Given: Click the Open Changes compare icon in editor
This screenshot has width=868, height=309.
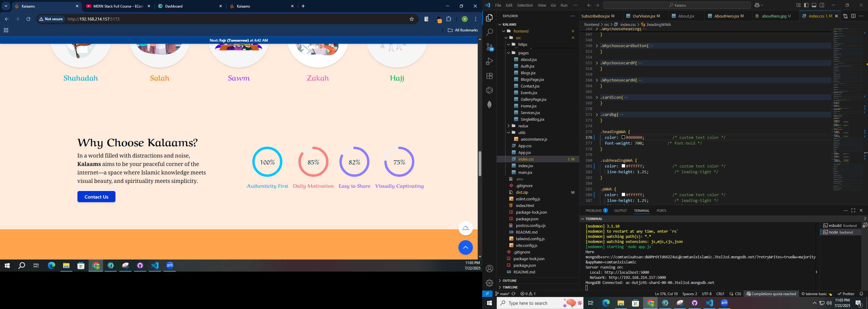Looking at the screenshot, I should point(845,16).
